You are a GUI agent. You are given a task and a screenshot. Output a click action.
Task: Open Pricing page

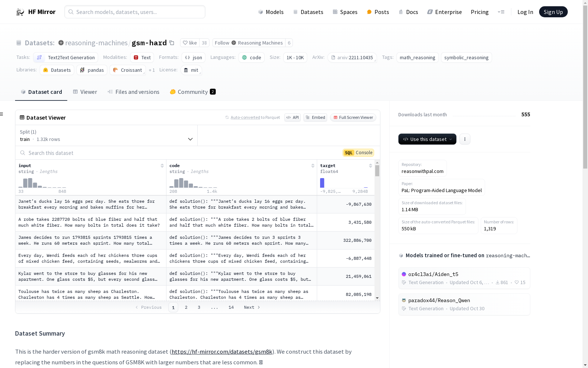[480, 12]
